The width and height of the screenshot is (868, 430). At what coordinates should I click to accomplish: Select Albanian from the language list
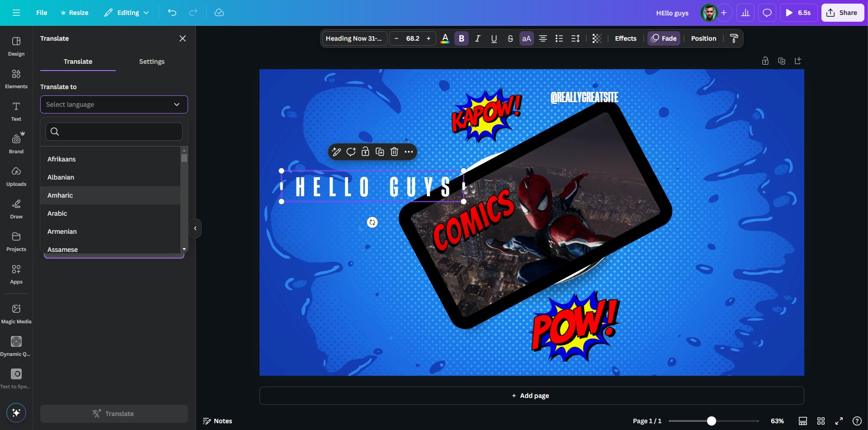(x=110, y=177)
